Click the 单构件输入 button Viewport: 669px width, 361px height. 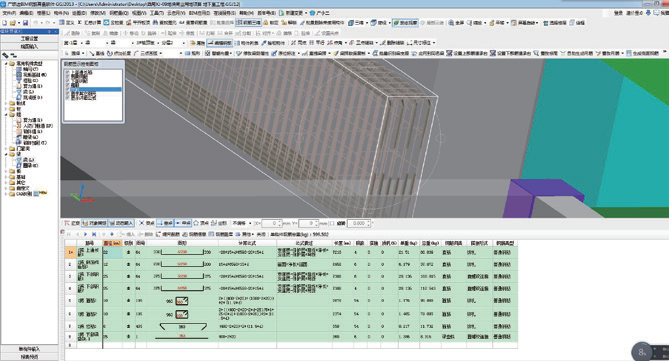29,349
